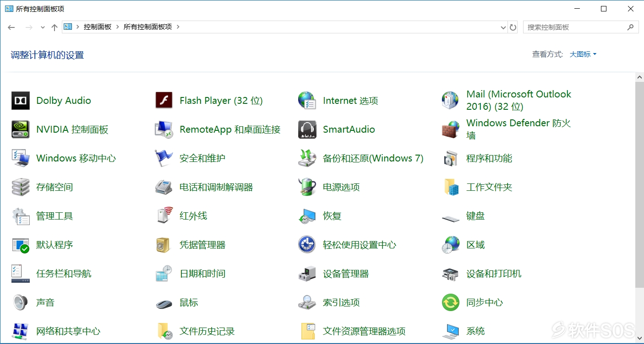
Task: Open the 大图标 view mode dropdown
Action: [583, 54]
